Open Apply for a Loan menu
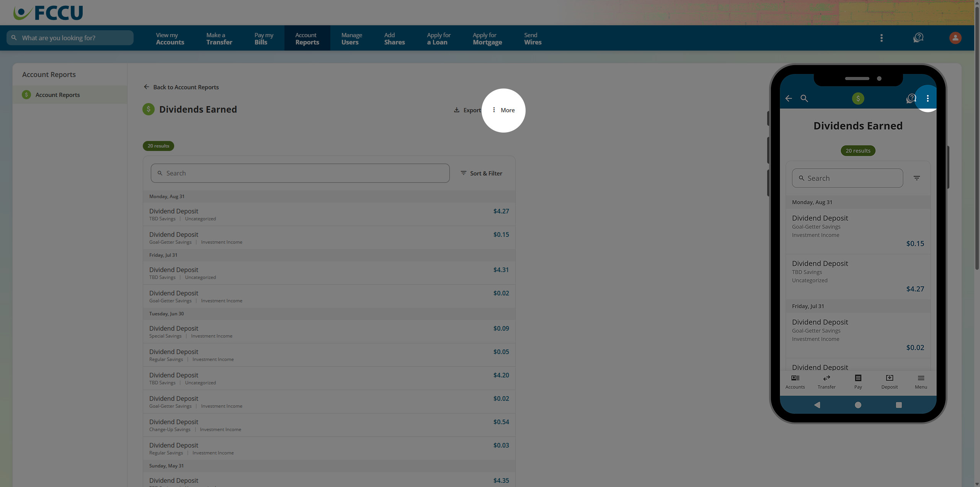Viewport: 980px width, 487px height. [x=439, y=38]
